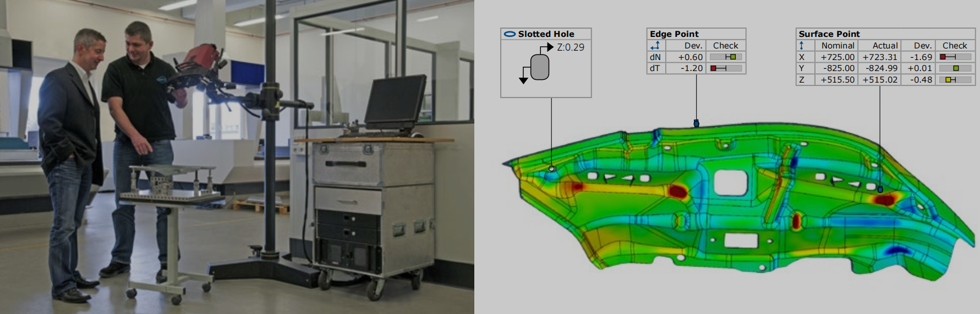The height and width of the screenshot is (314, 980).
Task: Click the dT red check indicator
Action: tap(714, 68)
